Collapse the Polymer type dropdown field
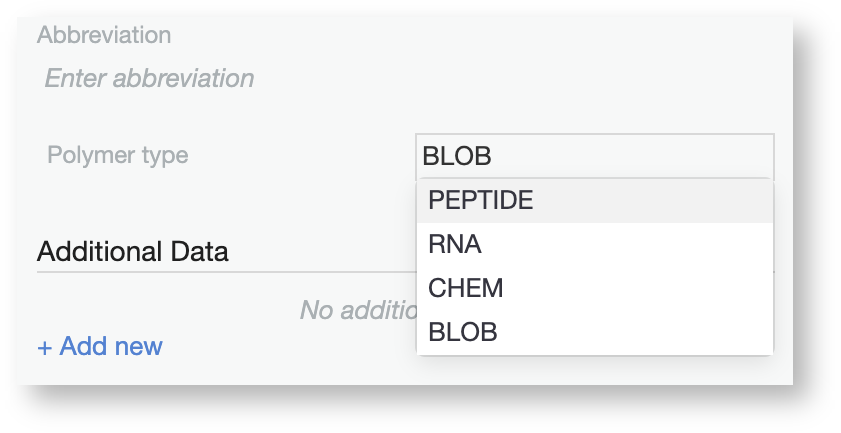The image size is (841, 433). coord(594,156)
